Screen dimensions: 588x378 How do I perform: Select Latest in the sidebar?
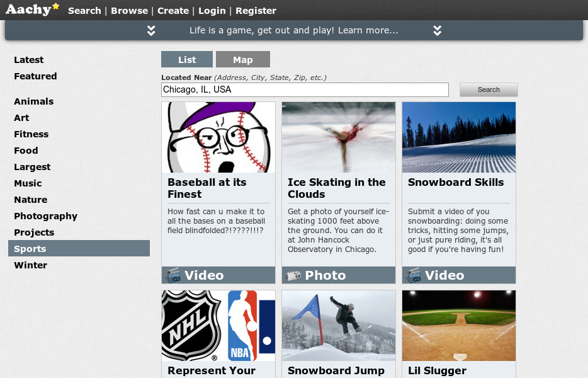point(28,60)
